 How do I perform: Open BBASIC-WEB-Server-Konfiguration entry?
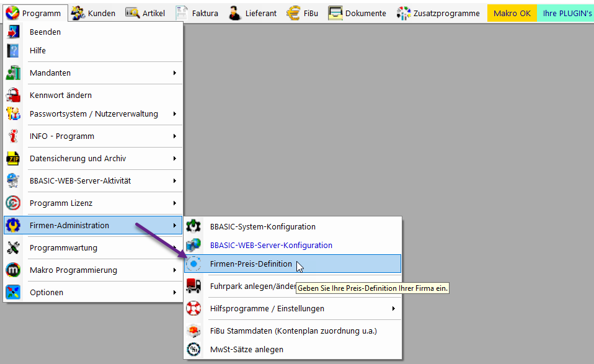(x=293, y=245)
